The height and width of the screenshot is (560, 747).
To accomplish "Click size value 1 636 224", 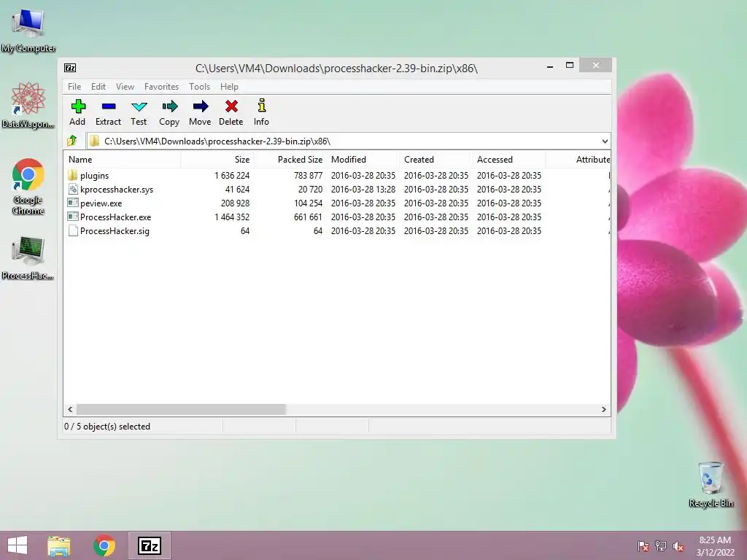I will (232, 176).
